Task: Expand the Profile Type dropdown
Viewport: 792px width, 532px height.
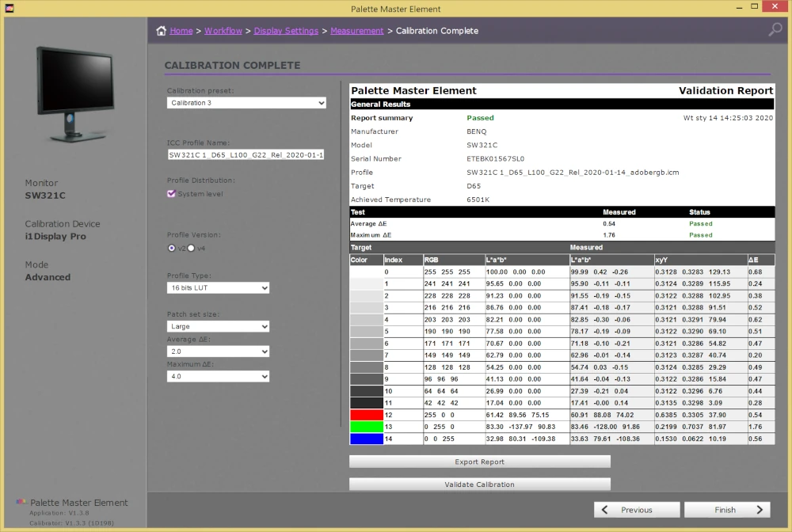Action: 218,288
